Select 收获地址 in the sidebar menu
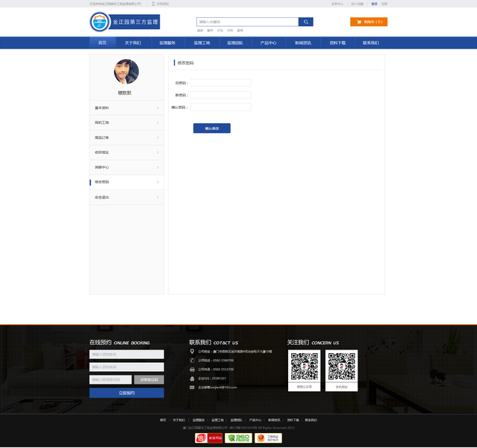The width and height of the screenshot is (477, 448). pos(127,152)
